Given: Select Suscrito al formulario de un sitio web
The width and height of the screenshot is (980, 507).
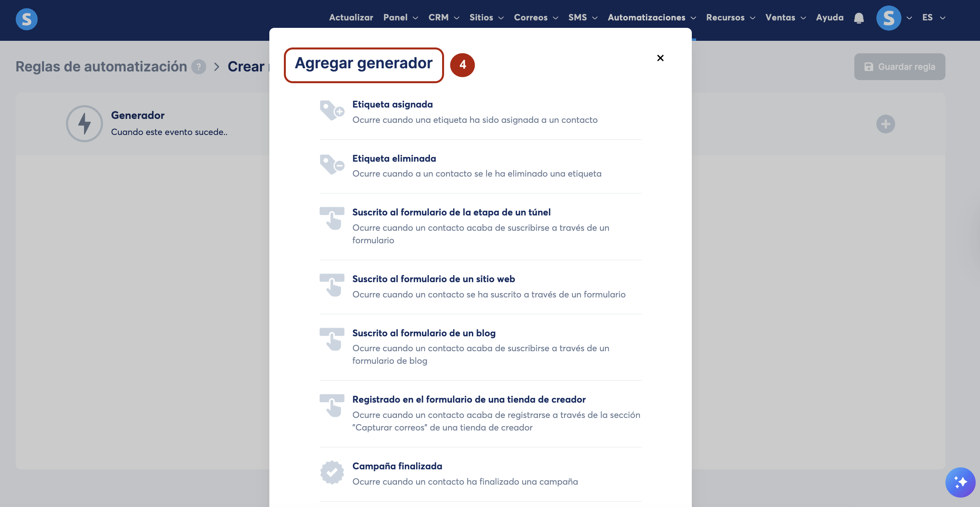Looking at the screenshot, I should [x=433, y=279].
